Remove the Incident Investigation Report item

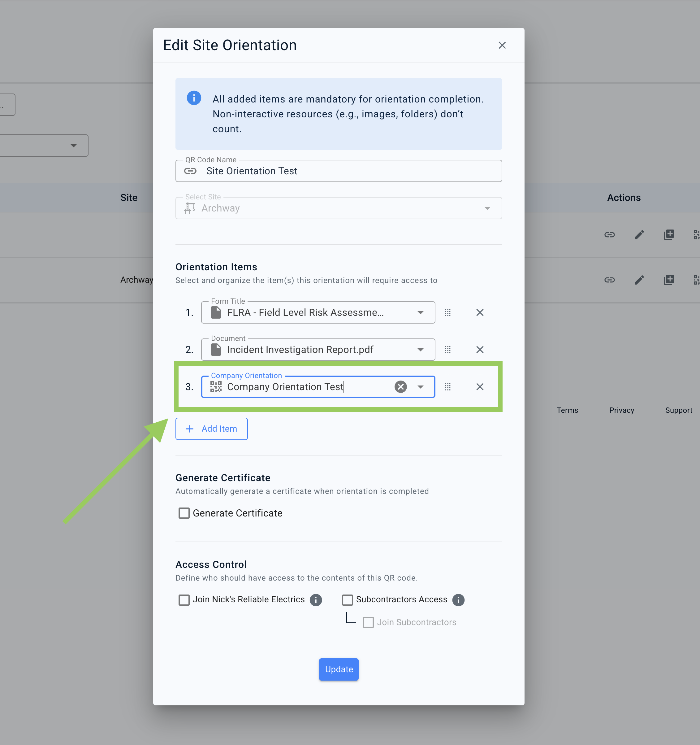tap(479, 350)
